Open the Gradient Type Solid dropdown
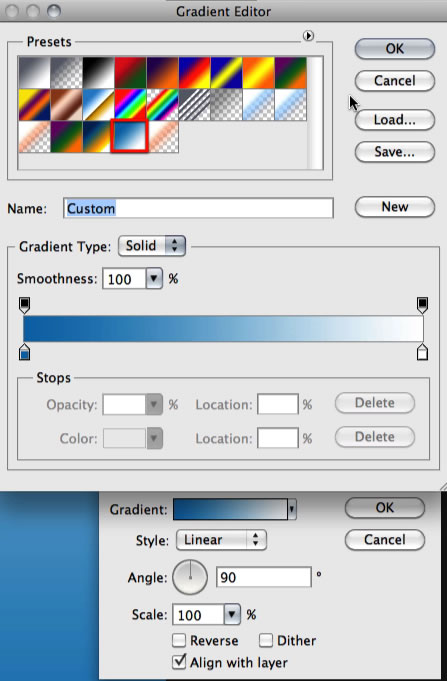Image resolution: width=447 pixels, height=681 pixels. (152, 246)
